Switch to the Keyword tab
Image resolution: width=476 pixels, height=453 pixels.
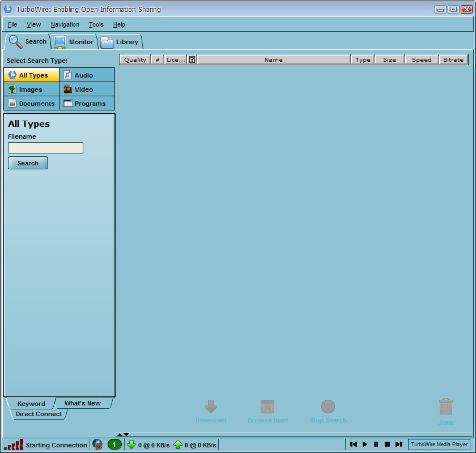[31, 404]
